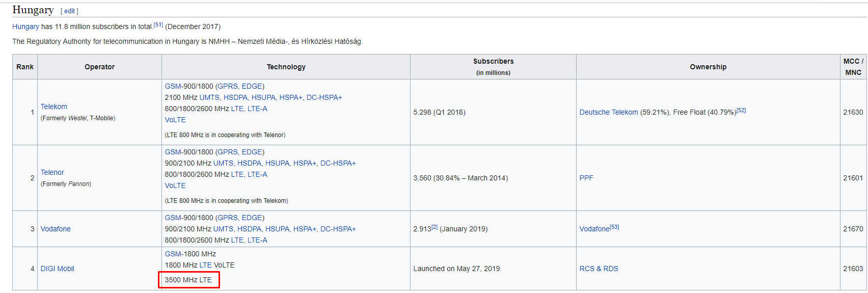Click HSUPA link in Telenor row
868x293 pixels.
click(x=278, y=163)
